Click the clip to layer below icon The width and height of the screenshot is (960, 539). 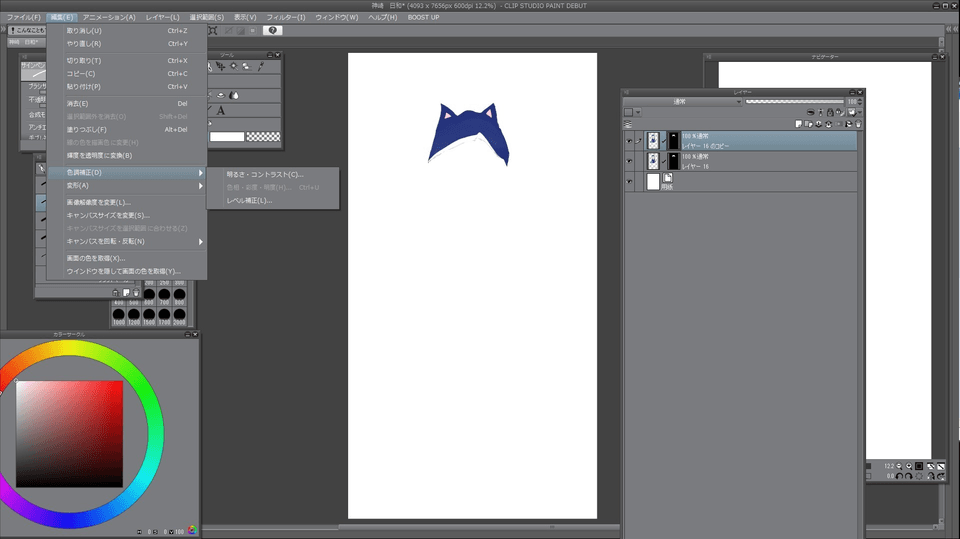tap(810, 112)
